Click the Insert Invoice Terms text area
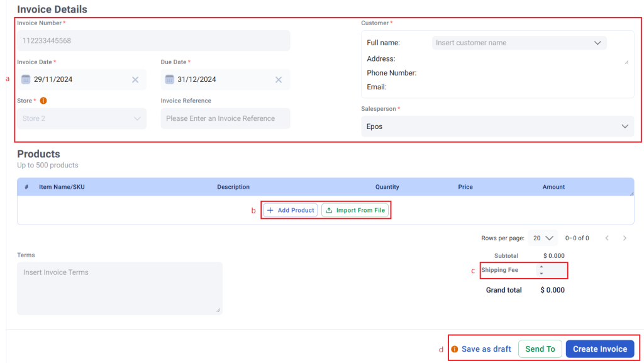 (119, 288)
